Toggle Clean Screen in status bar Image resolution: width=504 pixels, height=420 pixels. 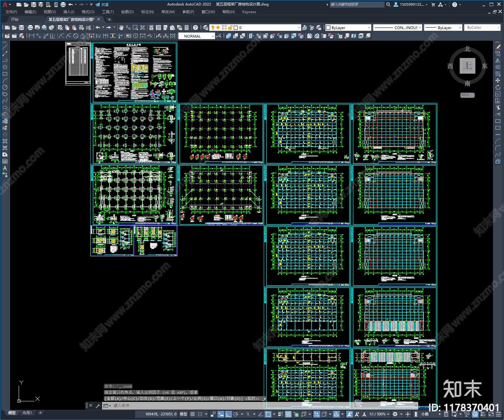[491, 414]
